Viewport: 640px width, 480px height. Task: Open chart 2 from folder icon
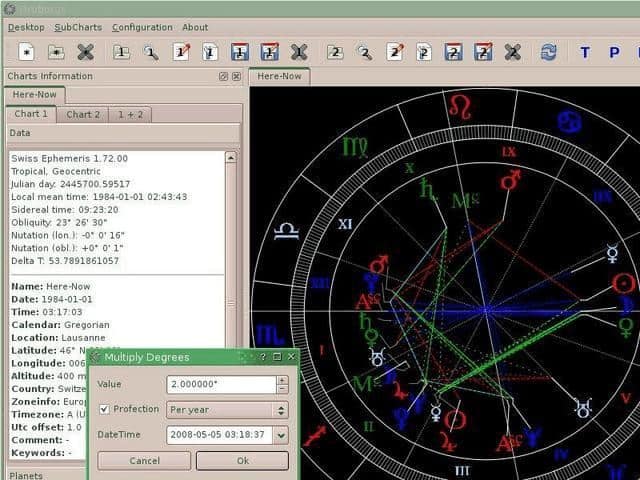point(335,52)
